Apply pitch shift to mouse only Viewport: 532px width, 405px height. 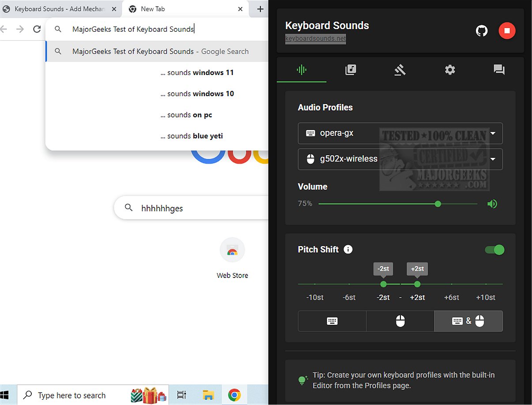coord(400,321)
